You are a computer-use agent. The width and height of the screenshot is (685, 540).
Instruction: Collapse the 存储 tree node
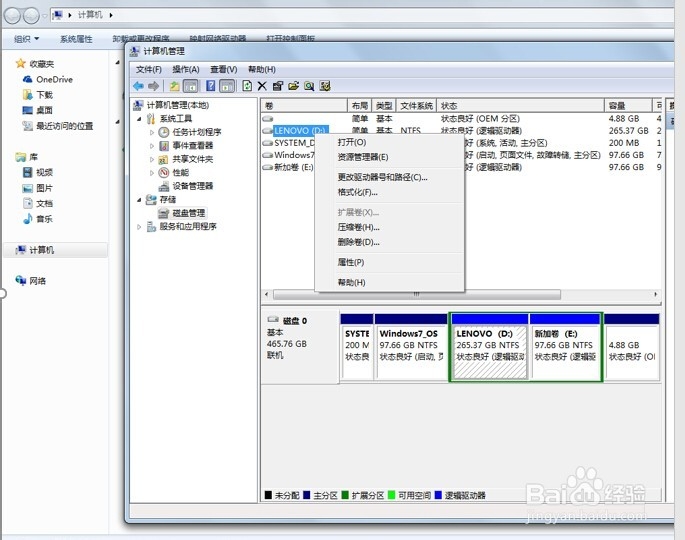[139, 200]
